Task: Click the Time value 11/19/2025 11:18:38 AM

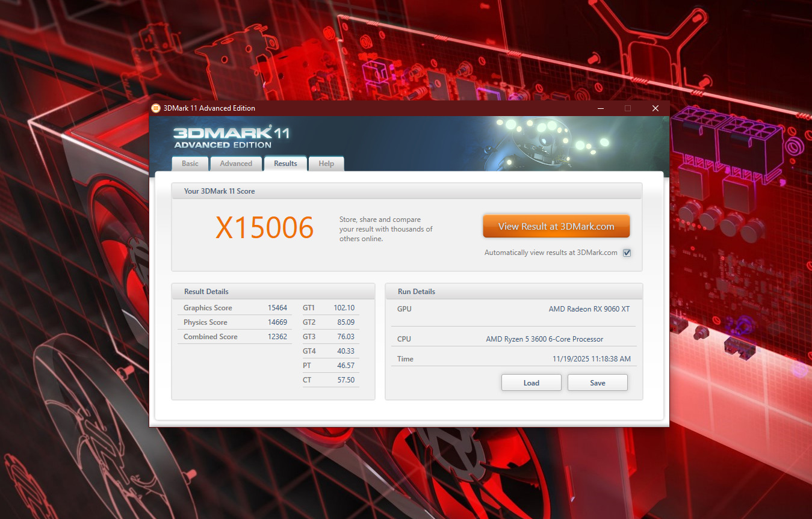Action: (592, 359)
